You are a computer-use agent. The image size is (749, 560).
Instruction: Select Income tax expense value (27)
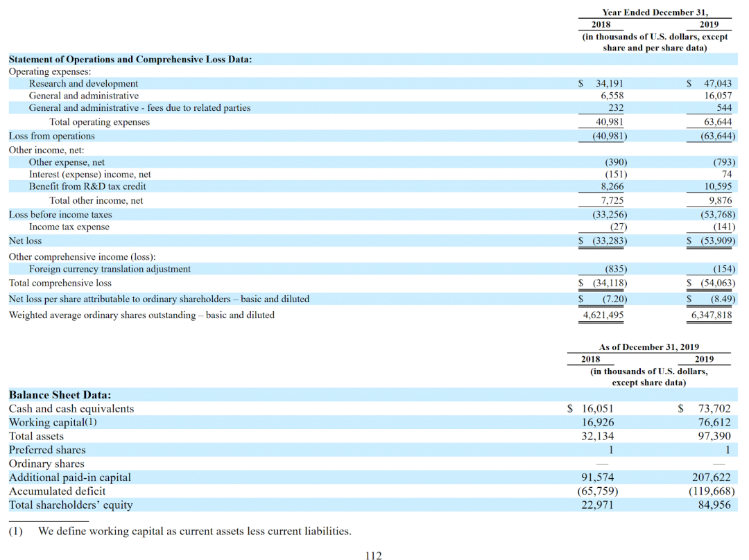click(x=618, y=227)
